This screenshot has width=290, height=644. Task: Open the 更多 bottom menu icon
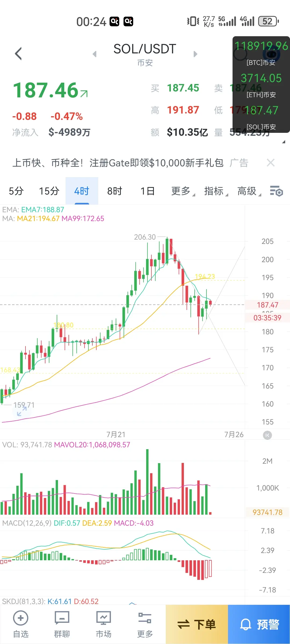(145, 624)
